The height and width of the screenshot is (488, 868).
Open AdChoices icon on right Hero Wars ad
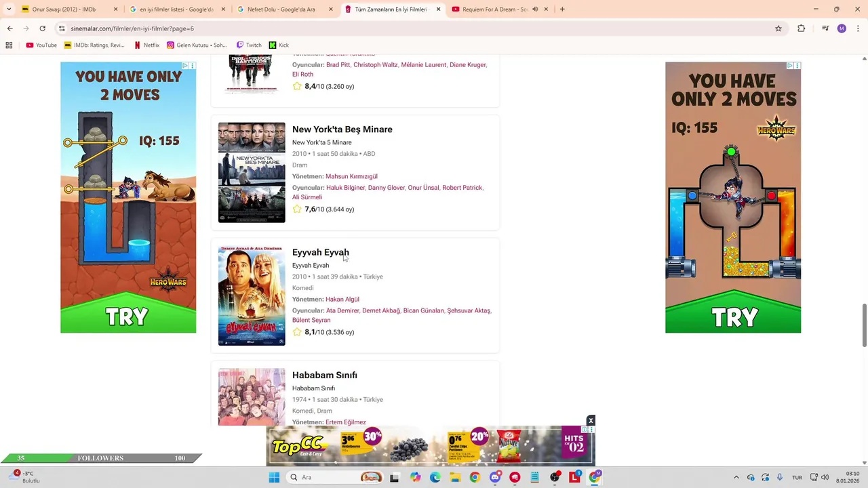pos(790,66)
